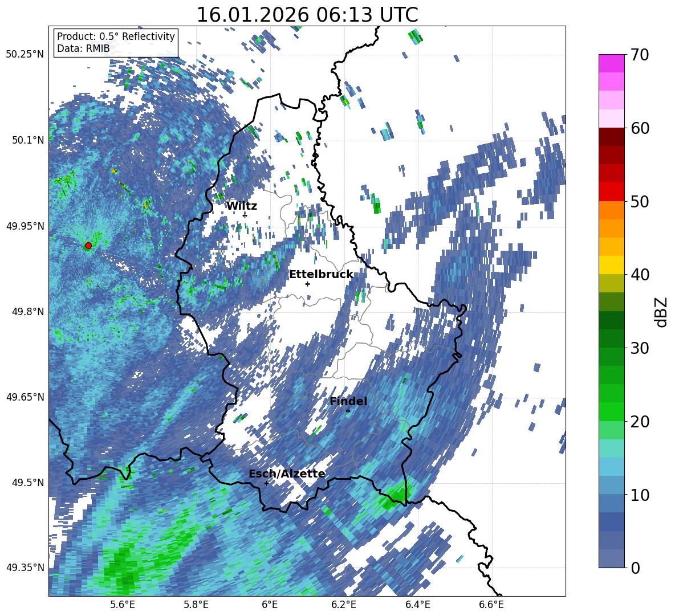Click the cross marker below Ettelbruck

coord(307,284)
